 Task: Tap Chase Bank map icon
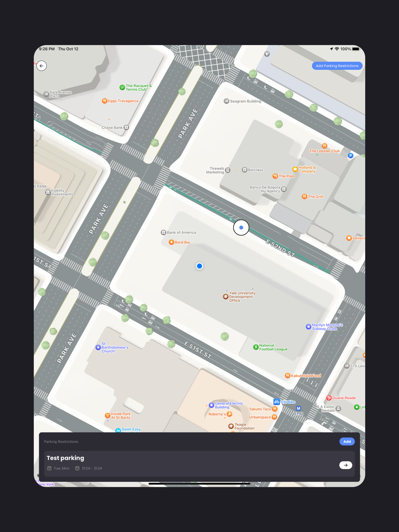[126, 128]
